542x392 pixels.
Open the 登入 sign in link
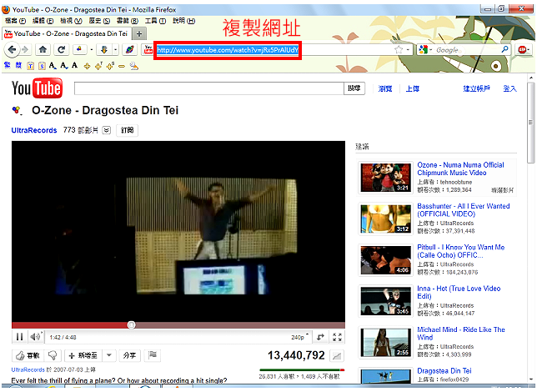point(509,89)
